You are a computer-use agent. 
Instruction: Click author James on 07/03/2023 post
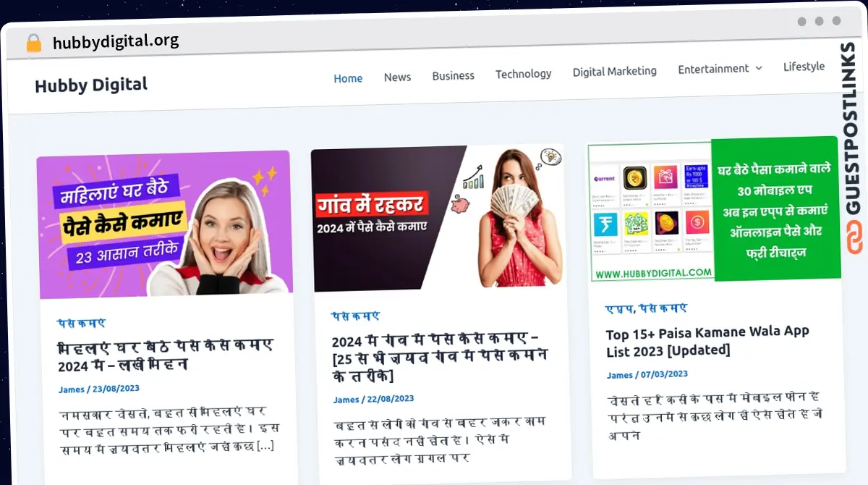[619, 375]
